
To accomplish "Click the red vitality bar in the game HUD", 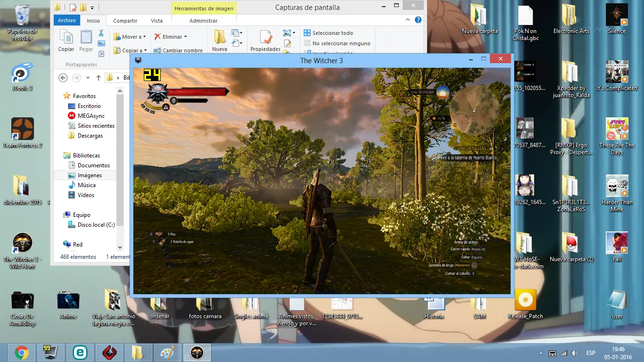I will (198, 91).
